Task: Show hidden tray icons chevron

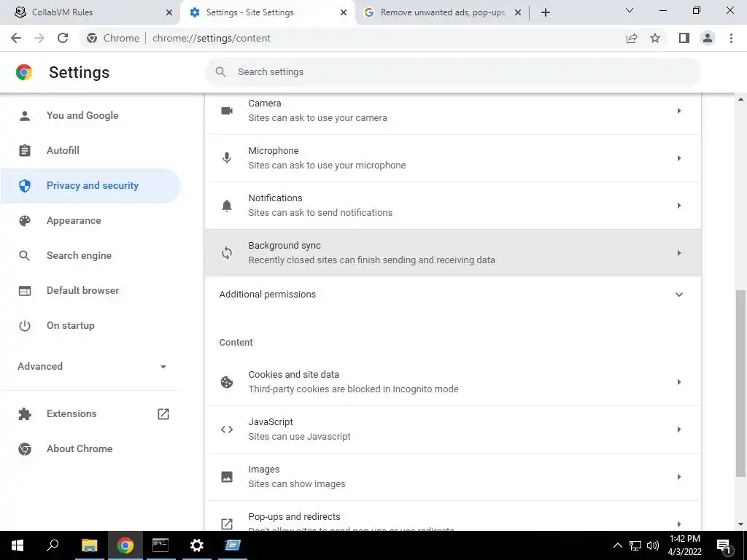Action: point(617,545)
